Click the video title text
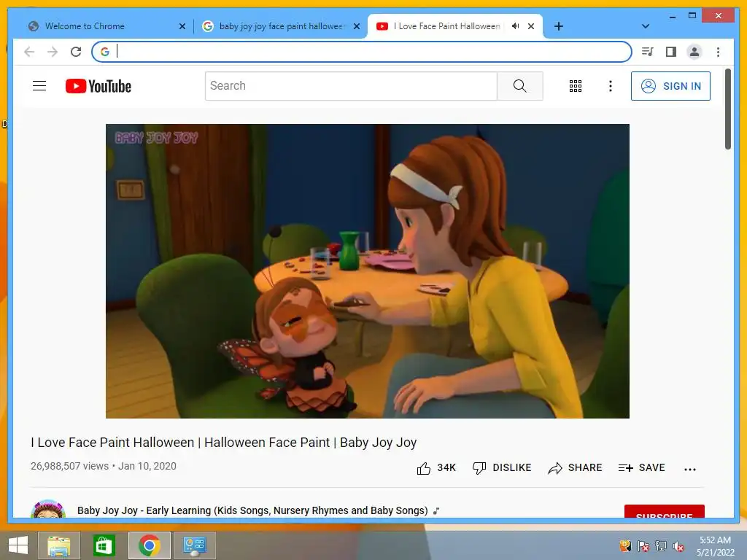The height and width of the screenshot is (560, 747). 223,443
